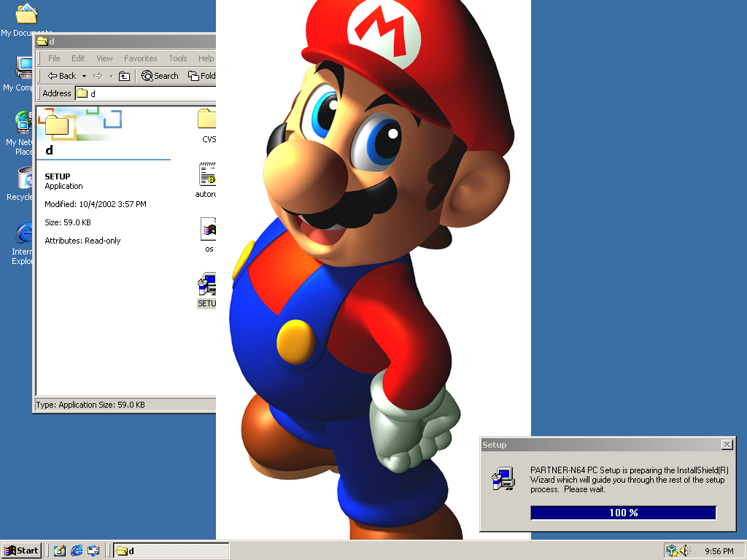This screenshot has width=747, height=560.
Task: Activate the d taskbar button
Action: coord(171,551)
